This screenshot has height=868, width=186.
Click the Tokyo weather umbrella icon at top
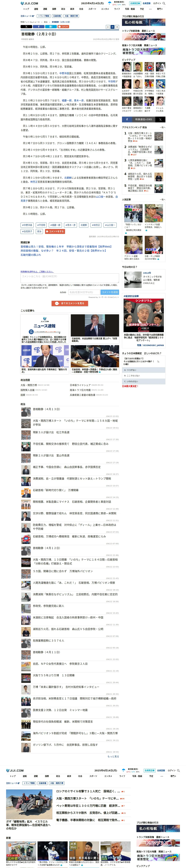(x=109, y=3)
